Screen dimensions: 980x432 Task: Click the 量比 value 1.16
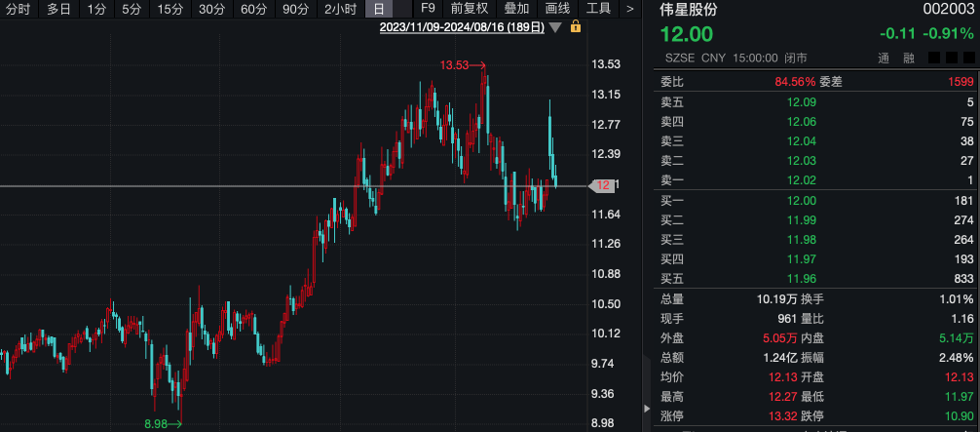pyautogui.click(x=961, y=319)
